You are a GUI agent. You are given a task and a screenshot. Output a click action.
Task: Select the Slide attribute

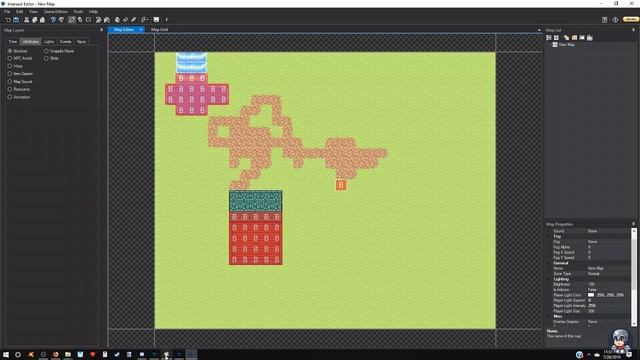pos(46,58)
